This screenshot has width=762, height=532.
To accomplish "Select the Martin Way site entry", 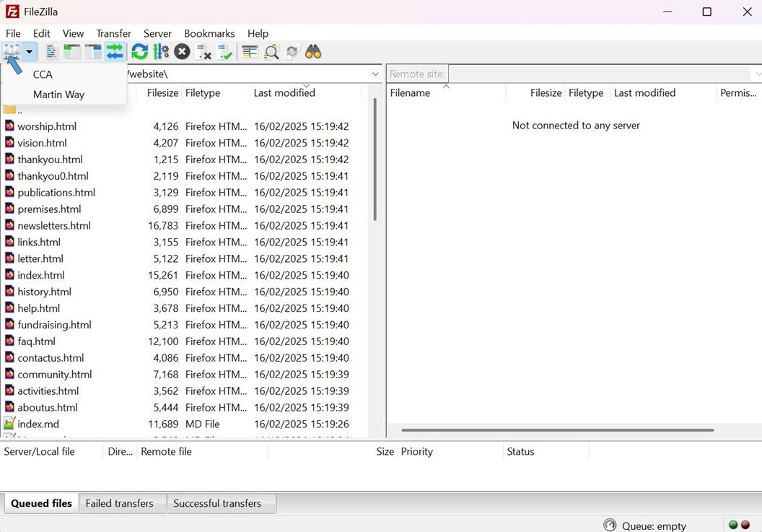I will [x=58, y=95].
